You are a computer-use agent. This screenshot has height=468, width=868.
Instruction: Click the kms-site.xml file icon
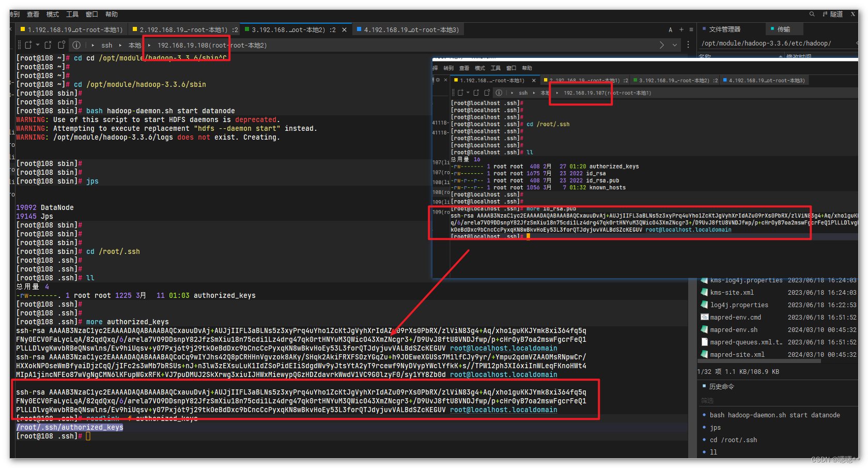point(704,292)
